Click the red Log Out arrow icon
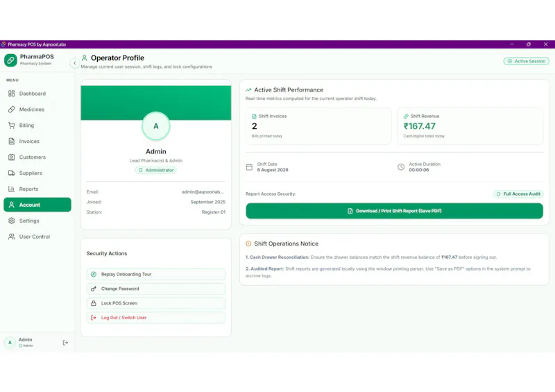The image size is (555, 392). 94,318
